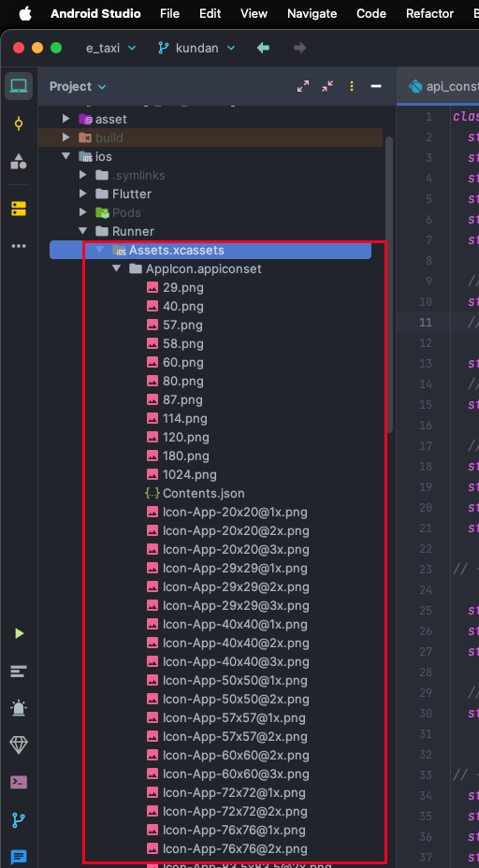Navigate back with the left arrow
Viewport: 479px width, 868px height.
point(264,48)
